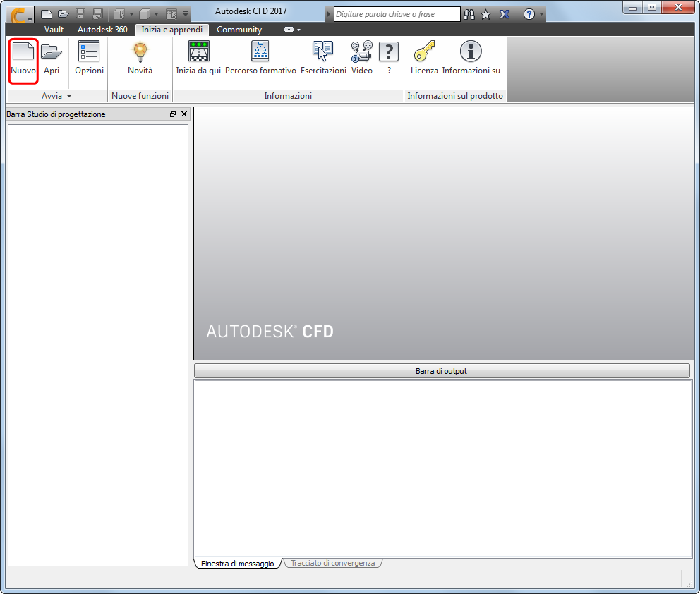The width and height of the screenshot is (700, 594).
Task: Click the Apri open-folder ribbon icon
Action: [x=52, y=58]
